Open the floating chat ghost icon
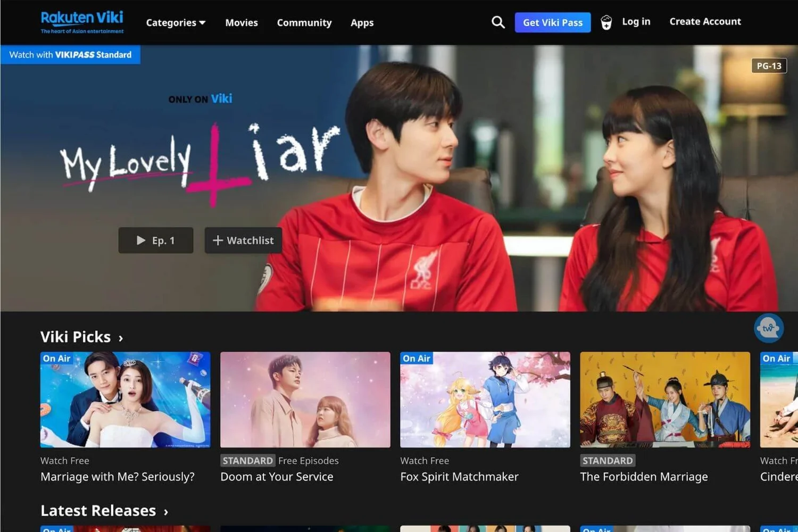Image resolution: width=798 pixels, height=532 pixels. 769,328
